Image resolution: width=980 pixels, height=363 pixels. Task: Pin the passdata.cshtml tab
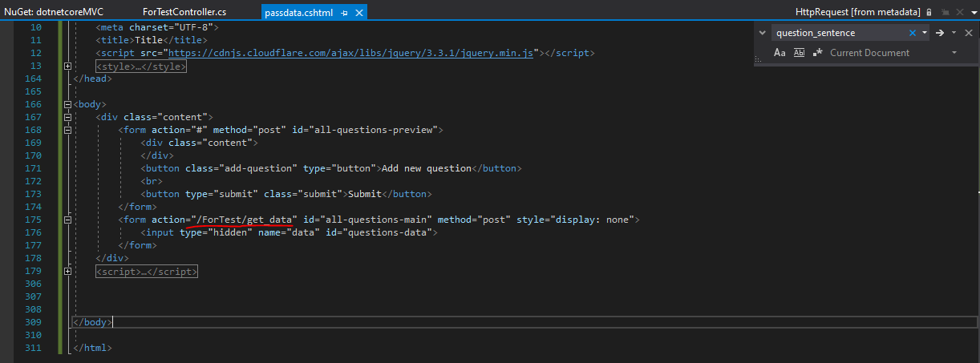344,13
